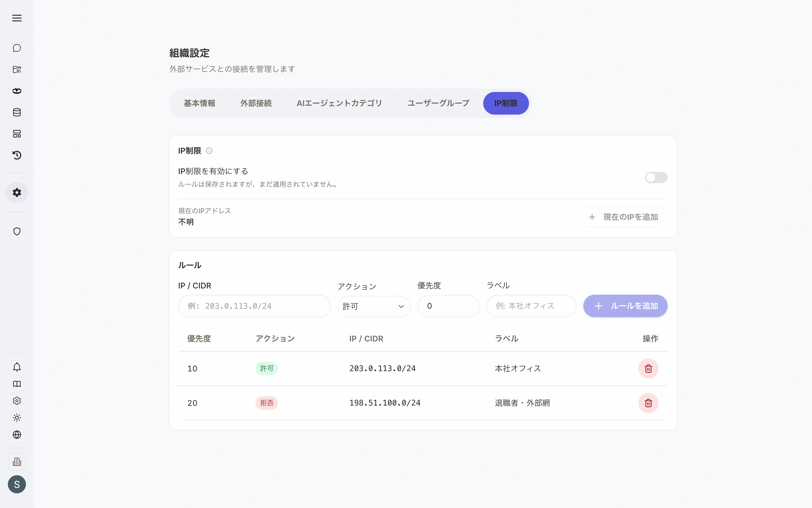Open the dashboard layout icon in sidebar

pos(17,134)
